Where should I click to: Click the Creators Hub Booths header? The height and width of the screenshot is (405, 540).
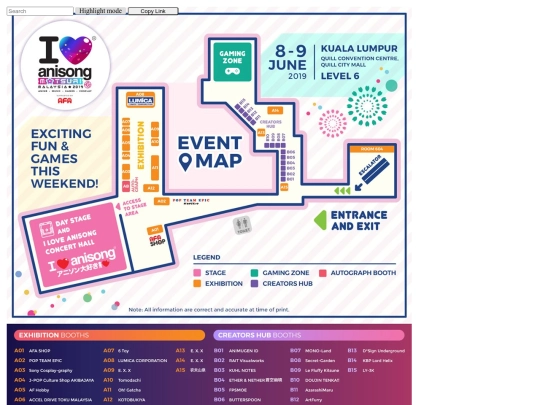click(x=309, y=335)
